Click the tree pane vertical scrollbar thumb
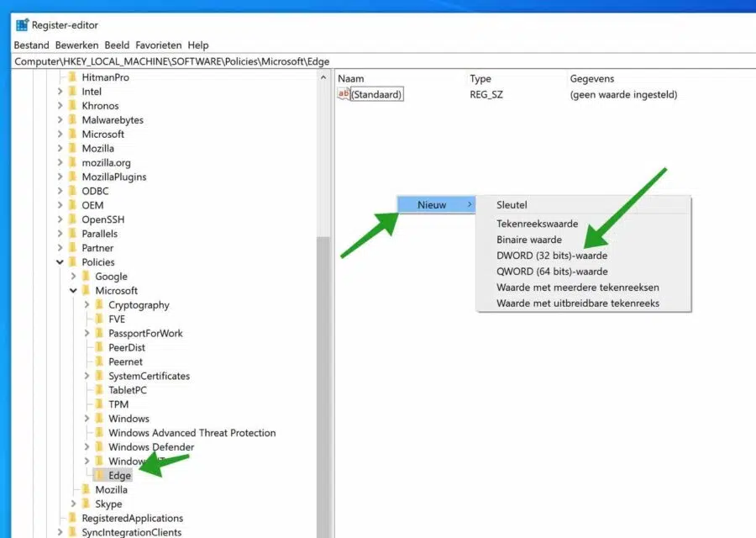This screenshot has height=538, width=756. tap(323, 386)
